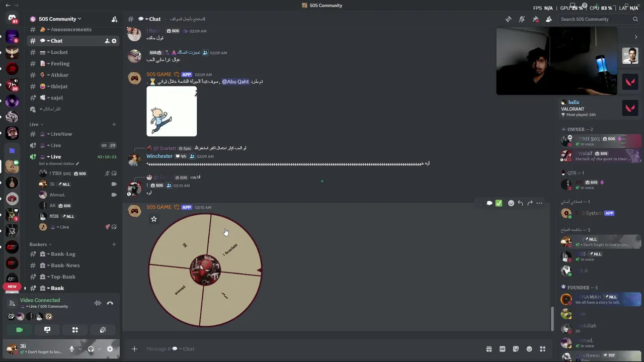The width and height of the screenshot is (644, 362).
Task: Open the Athkar channel
Action: pyautogui.click(x=73, y=75)
